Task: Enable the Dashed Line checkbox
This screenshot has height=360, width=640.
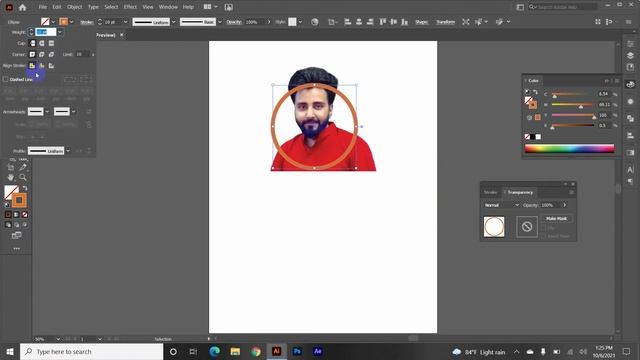Action: click(x=5, y=79)
